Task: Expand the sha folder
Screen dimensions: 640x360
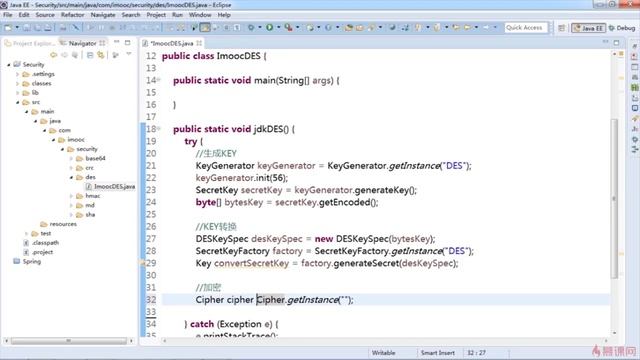Action: (71, 215)
